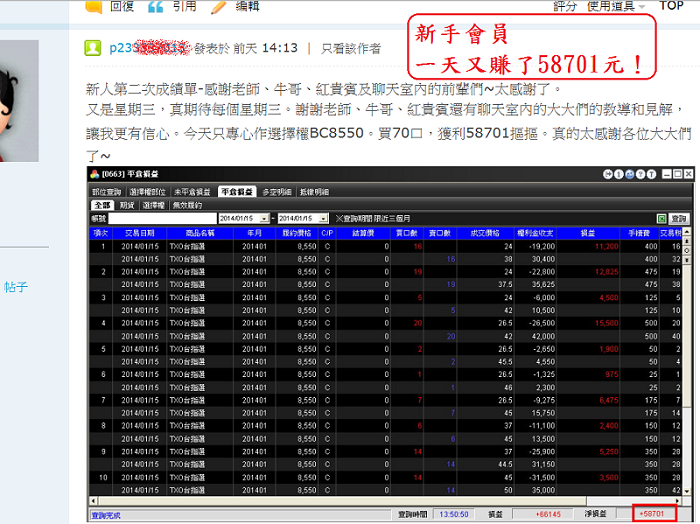Click the green Excel export icon
Screen dimensions: 700x524
pos(662,218)
